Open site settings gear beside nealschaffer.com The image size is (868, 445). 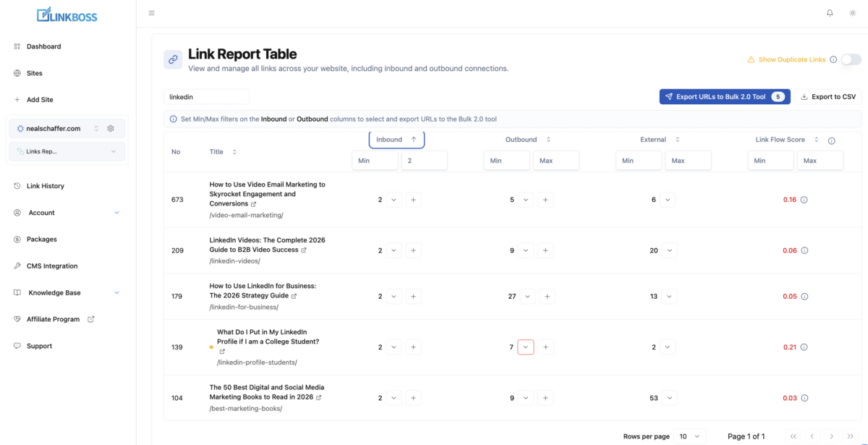pos(111,128)
